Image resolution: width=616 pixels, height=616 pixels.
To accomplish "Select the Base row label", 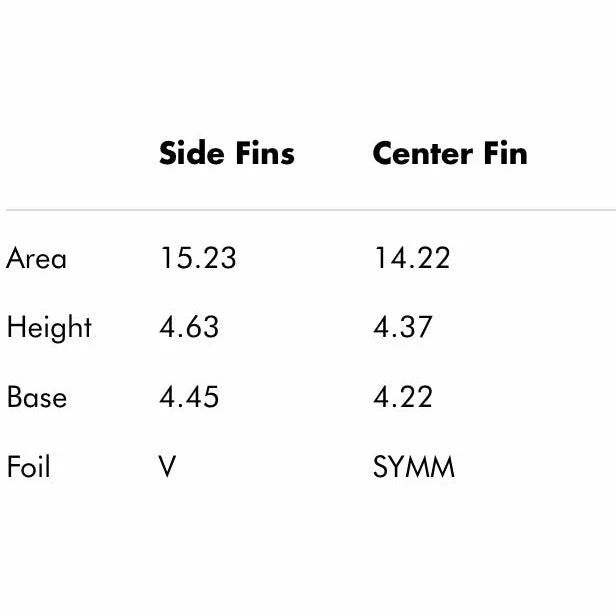I will point(37,397).
